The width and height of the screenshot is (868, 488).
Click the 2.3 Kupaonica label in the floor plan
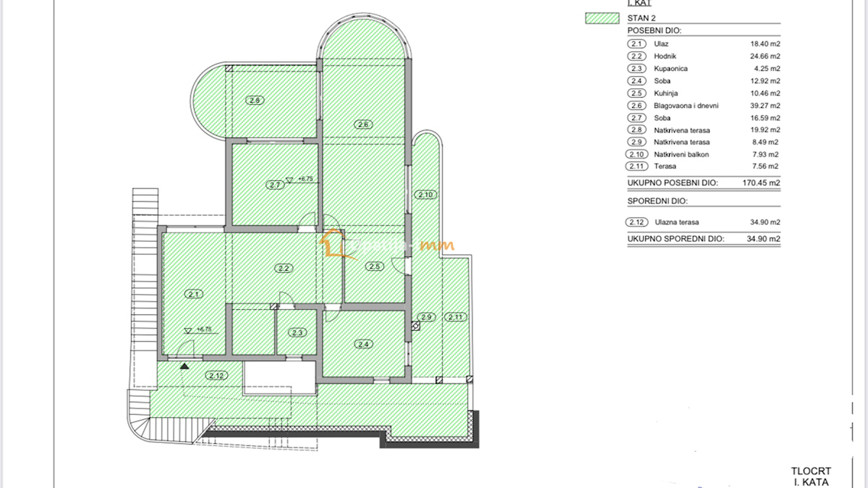296,332
